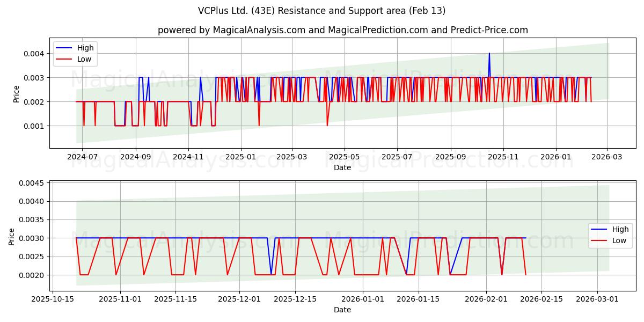Click the 2024-11 tick label
This screenshot has width=644, height=322.
coord(188,157)
